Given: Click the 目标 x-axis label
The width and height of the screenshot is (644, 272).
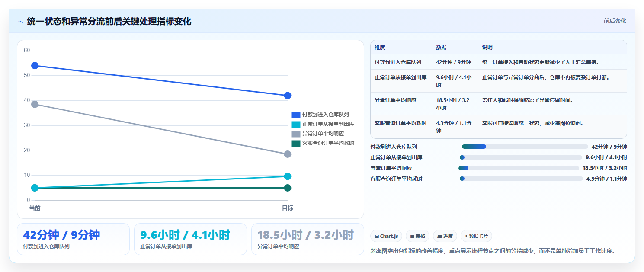Looking at the screenshot, I should pos(288,208).
